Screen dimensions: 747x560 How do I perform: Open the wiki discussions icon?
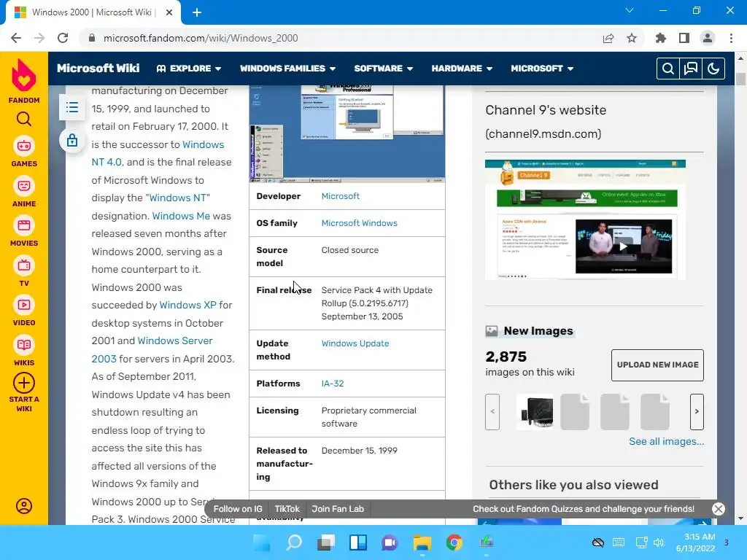(691, 69)
